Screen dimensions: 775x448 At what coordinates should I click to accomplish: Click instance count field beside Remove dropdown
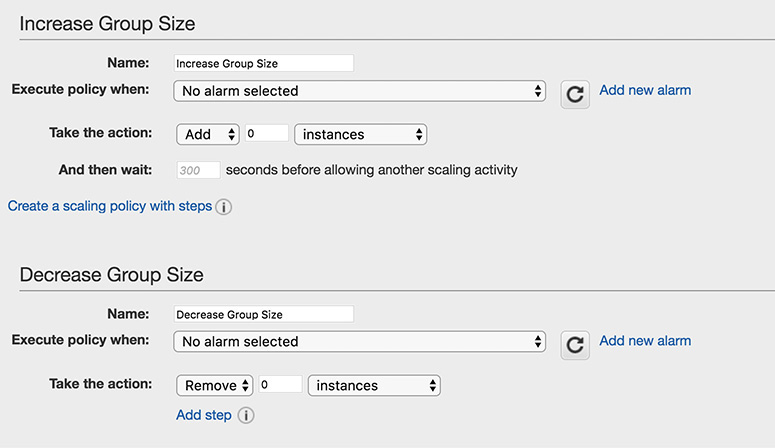tap(280, 384)
